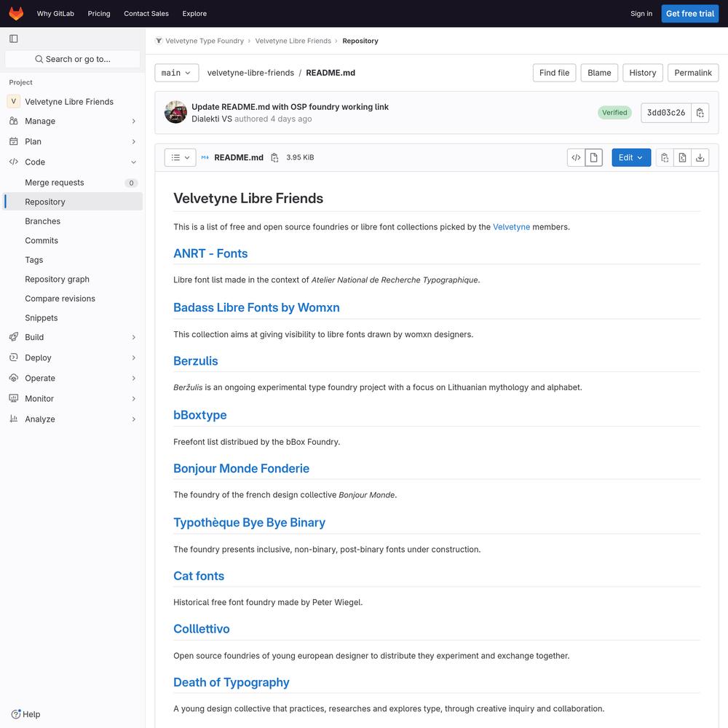Expand the Operate section chevron
This screenshot has width=728, height=728.
point(134,378)
